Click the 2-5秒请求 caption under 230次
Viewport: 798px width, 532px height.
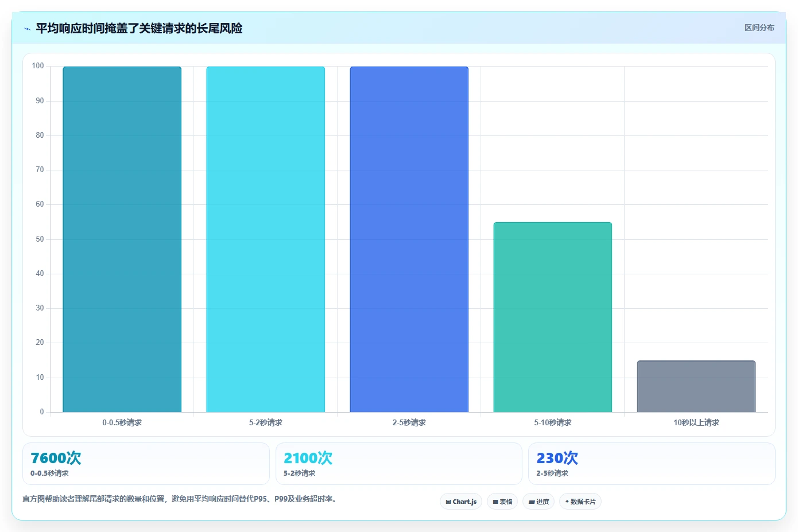(552, 473)
